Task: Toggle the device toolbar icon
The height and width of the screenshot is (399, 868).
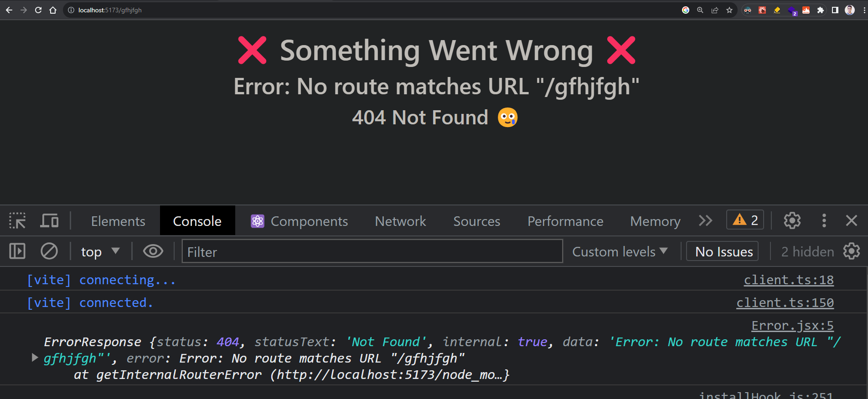Action: pos(49,221)
